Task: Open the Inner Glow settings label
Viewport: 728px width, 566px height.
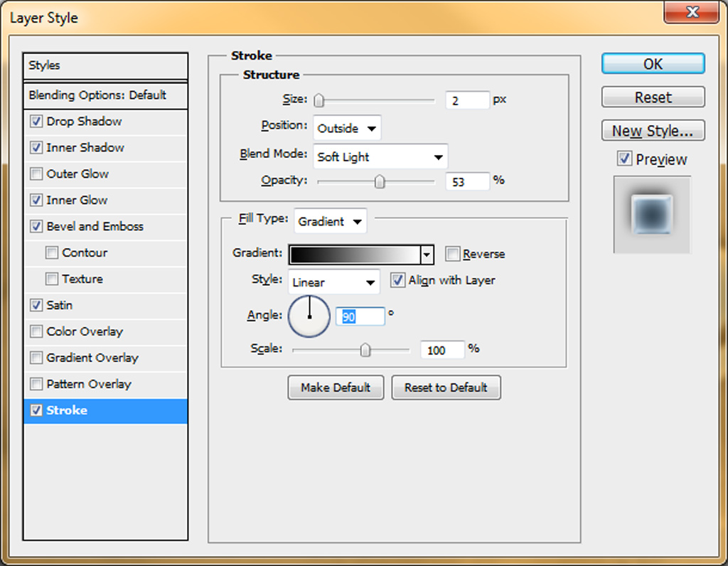Action: pyautogui.click(x=77, y=200)
